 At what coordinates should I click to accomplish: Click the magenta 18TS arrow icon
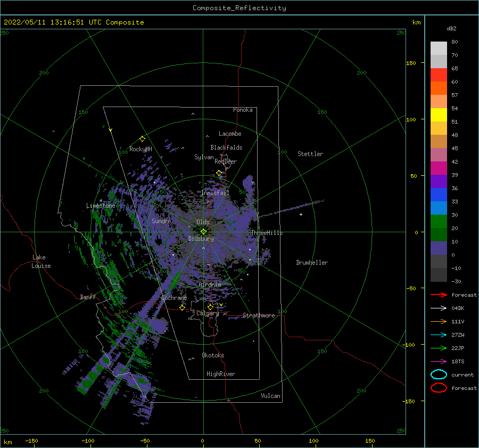pyautogui.click(x=439, y=362)
